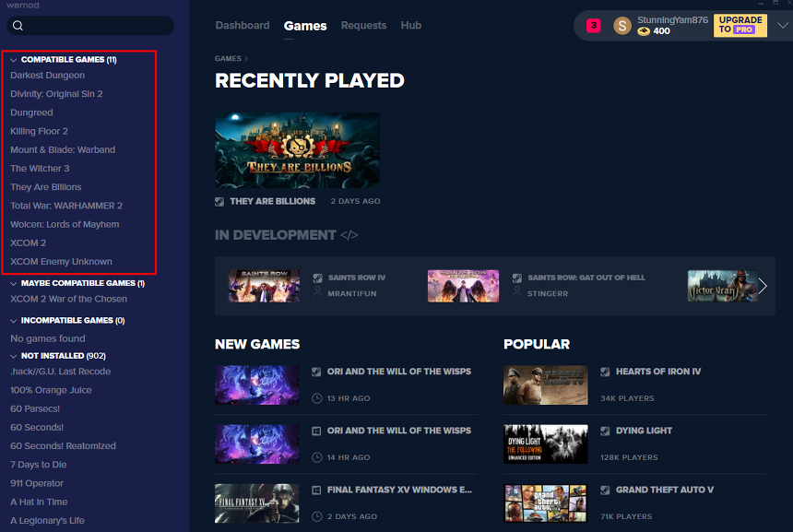793x532 pixels.
Task: Select Divinity: Original Sin 2 in sidebar
Action: click(56, 94)
